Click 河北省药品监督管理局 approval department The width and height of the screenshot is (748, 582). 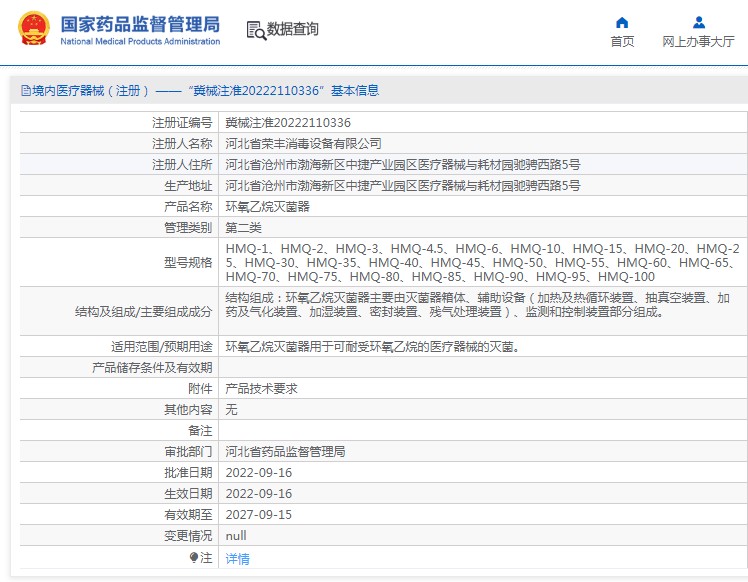285,452
